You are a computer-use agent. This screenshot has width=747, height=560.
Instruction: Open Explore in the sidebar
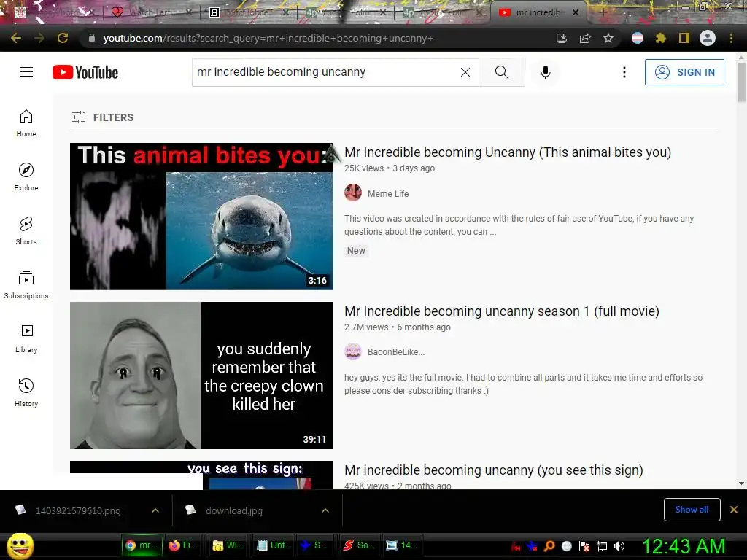click(x=26, y=177)
